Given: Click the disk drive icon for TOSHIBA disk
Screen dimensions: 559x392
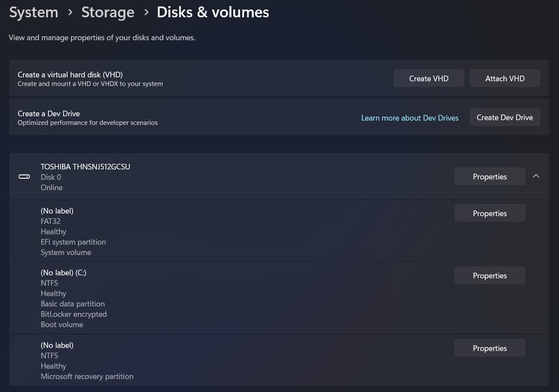Looking at the screenshot, I should click(24, 177).
